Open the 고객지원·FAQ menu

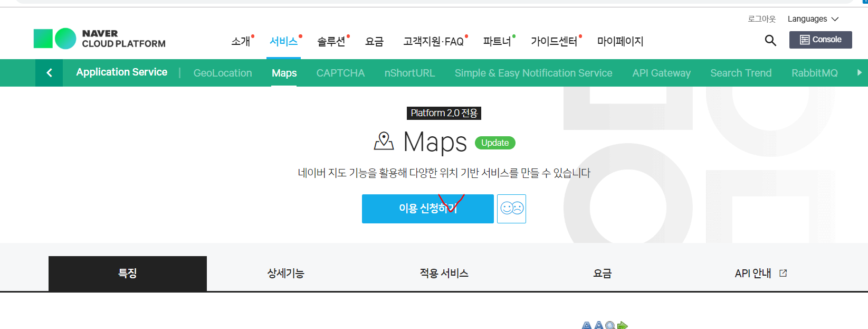(x=433, y=41)
